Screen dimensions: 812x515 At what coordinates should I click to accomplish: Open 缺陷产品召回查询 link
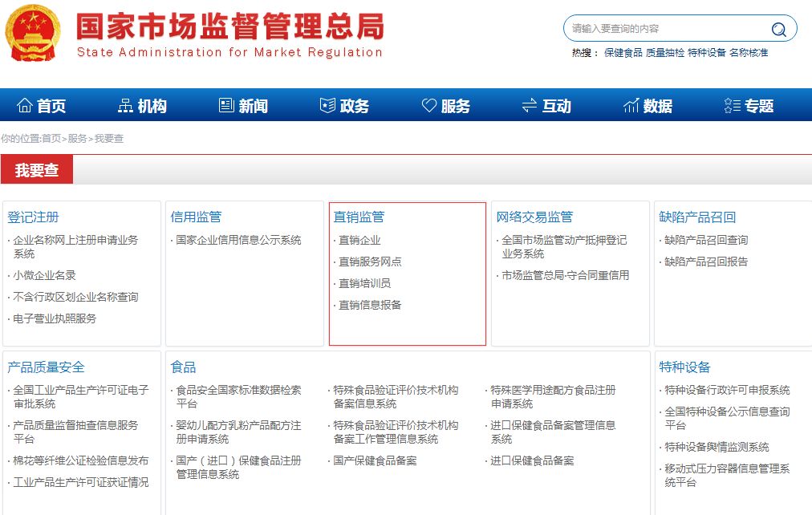706,240
